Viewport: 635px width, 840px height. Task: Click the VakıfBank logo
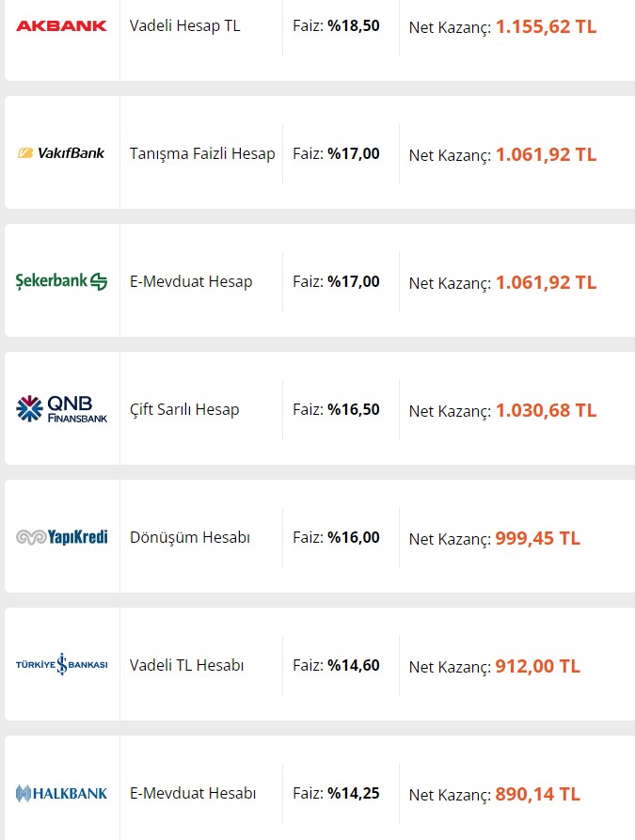(62, 153)
